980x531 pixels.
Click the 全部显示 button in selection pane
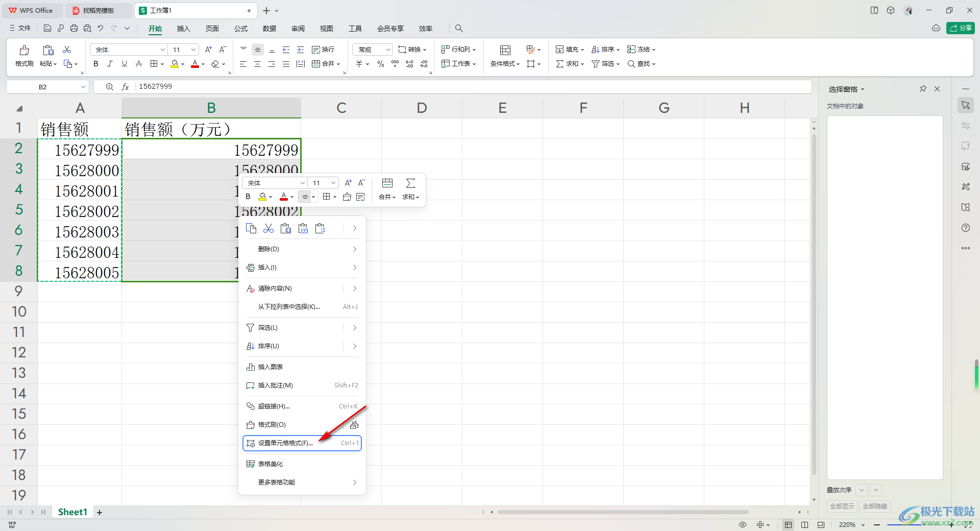point(842,506)
